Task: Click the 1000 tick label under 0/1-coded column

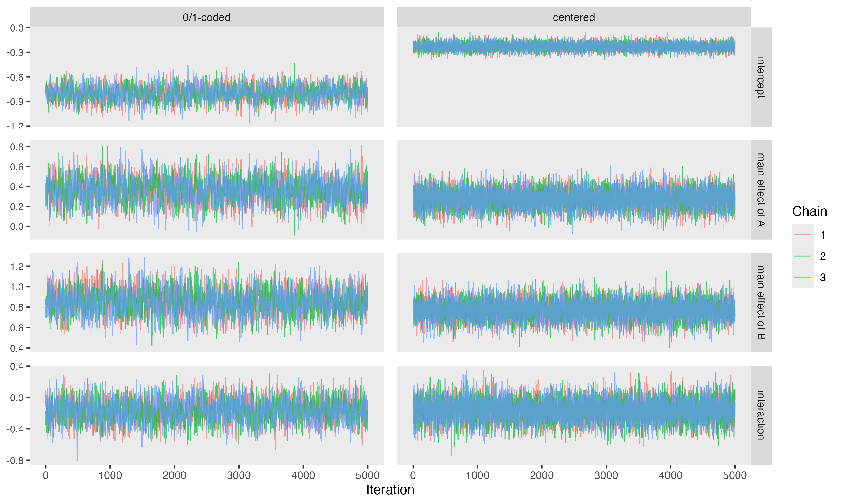Action: click(110, 475)
